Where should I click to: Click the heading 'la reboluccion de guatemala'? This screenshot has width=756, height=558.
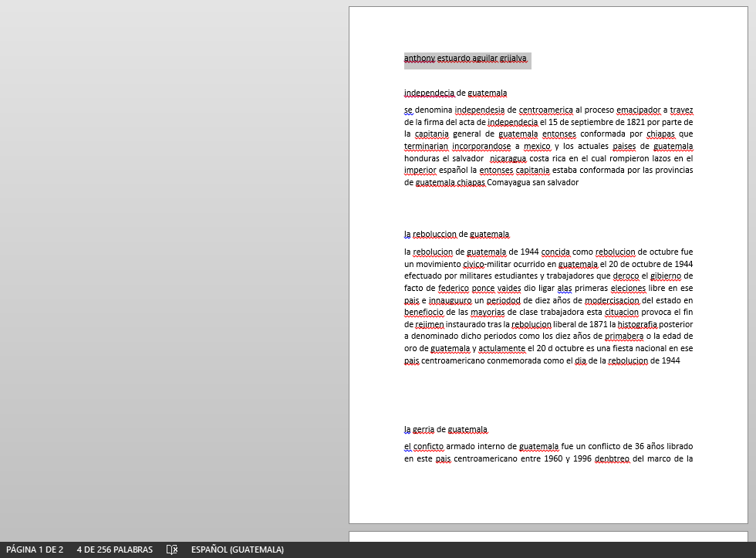coord(457,234)
